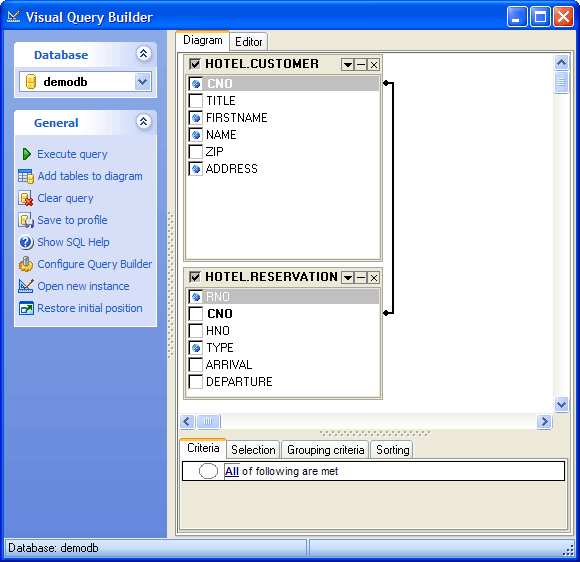Uncheck the FIRSTNAME field checkbox
This screenshot has height=562, width=580.
[x=196, y=118]
